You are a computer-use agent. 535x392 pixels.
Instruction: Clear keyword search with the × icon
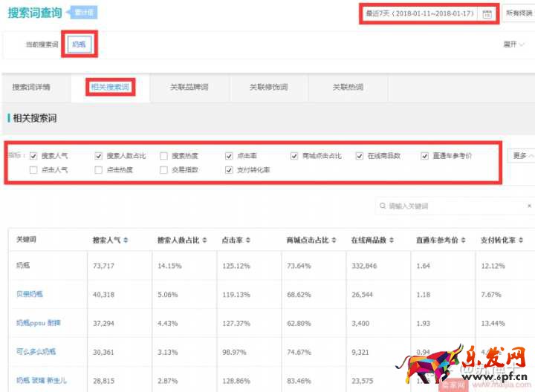529,206
